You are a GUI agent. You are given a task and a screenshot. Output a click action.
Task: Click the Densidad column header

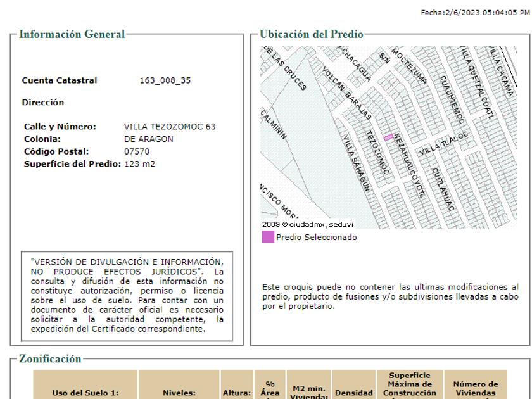[x=354, y=392]
